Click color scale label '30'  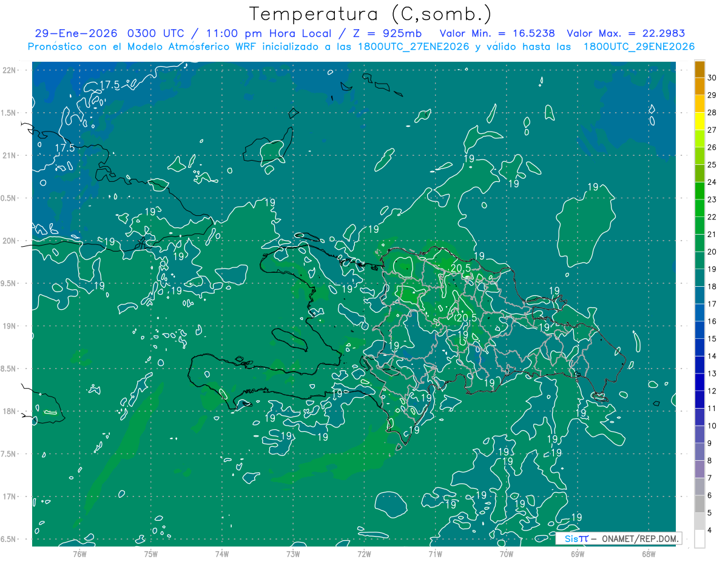click(x=712, y=78)
